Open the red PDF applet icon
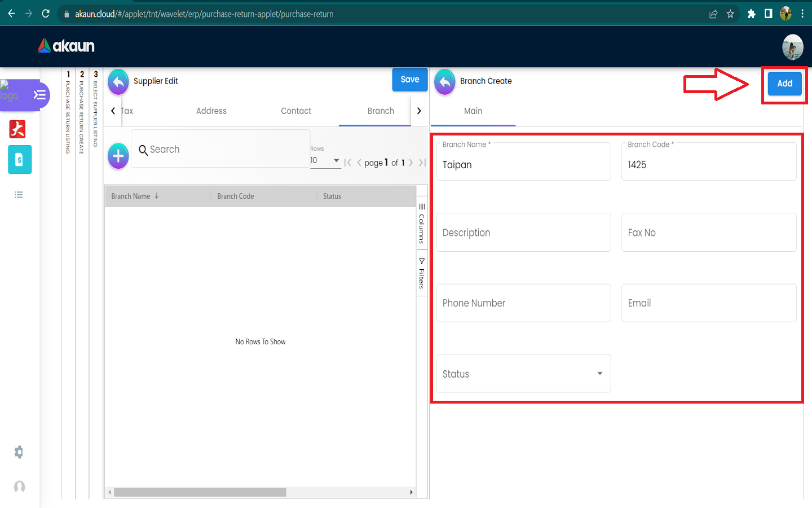 point(17,129)
